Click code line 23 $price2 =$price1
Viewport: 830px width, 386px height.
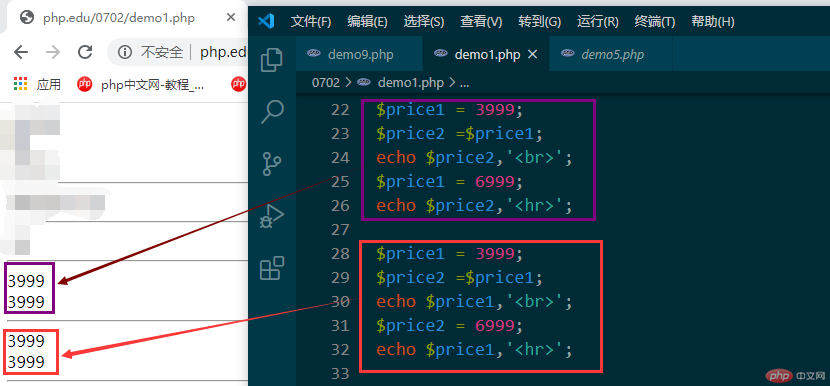(459, 133)
